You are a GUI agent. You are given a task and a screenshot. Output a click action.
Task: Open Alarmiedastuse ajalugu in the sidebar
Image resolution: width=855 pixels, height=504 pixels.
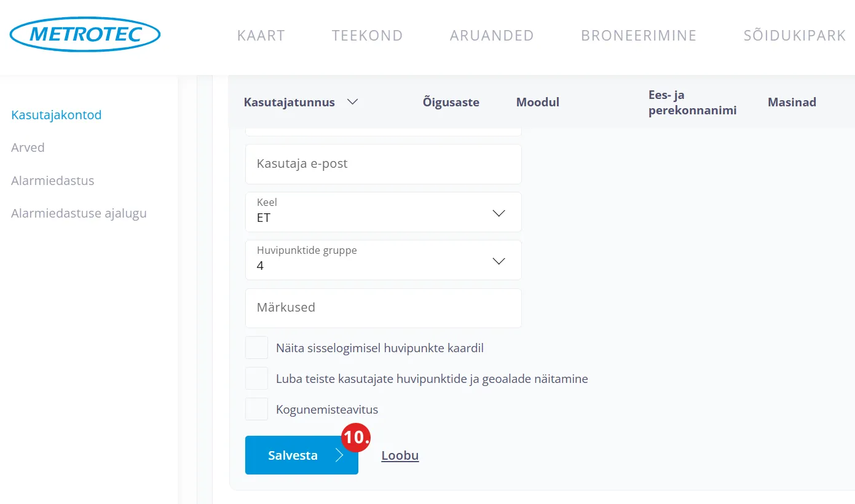(79, 214)
